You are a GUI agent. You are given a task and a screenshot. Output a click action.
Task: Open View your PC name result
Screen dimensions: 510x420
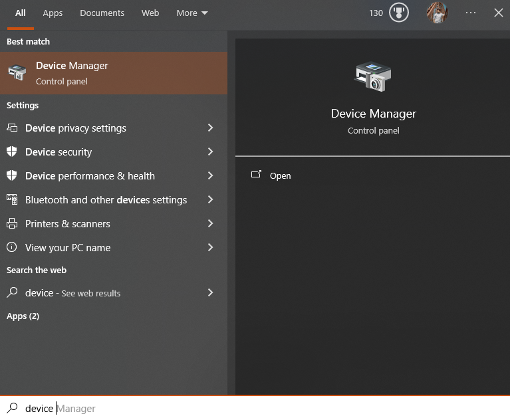click(114, 247)
